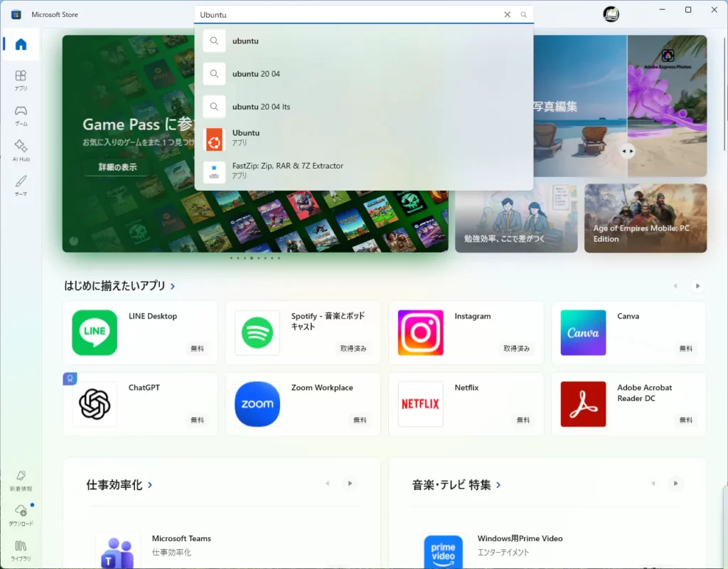Image resolution: width=728 pixels, height=569 pixels.
Task: Open Netflix app icon
Action: (421, 404)
